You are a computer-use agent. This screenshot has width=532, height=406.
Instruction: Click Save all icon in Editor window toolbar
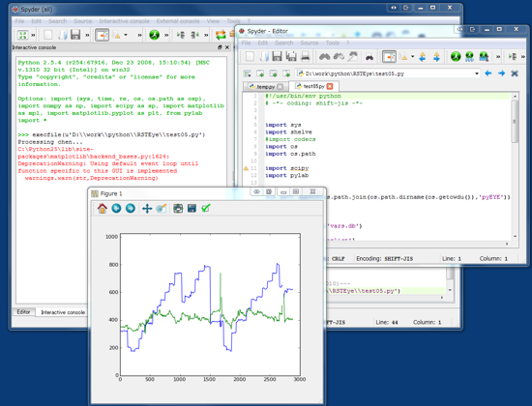tap(291, 56)
